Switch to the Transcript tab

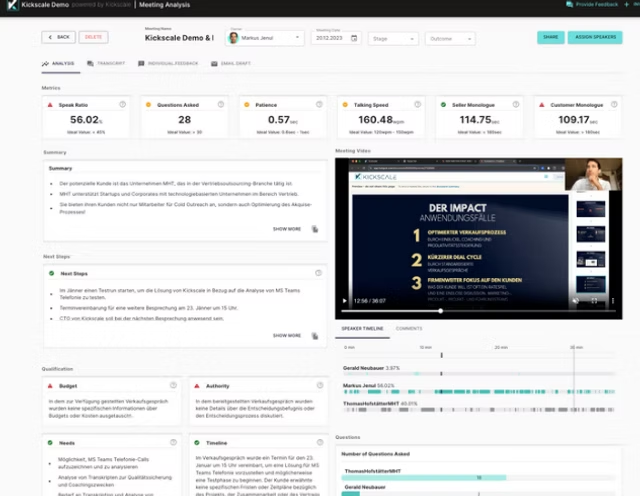point(106,64)
